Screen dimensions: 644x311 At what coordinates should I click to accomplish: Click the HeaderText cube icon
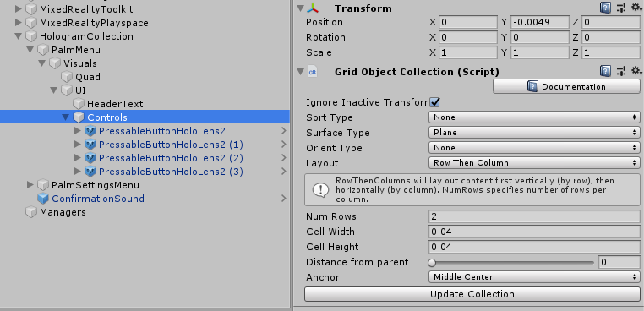click(79, 104)
